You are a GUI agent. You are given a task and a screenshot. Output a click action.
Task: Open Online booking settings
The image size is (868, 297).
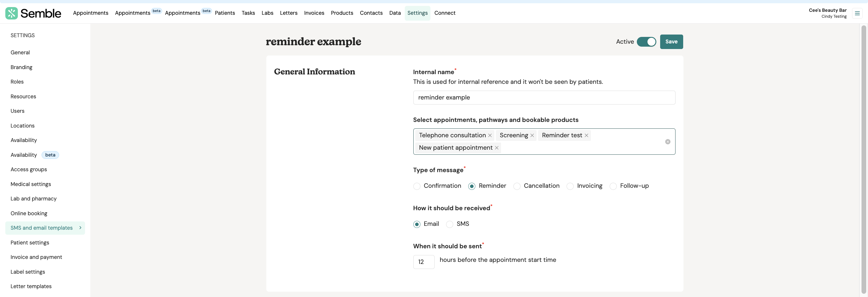[x=29, y=213]
